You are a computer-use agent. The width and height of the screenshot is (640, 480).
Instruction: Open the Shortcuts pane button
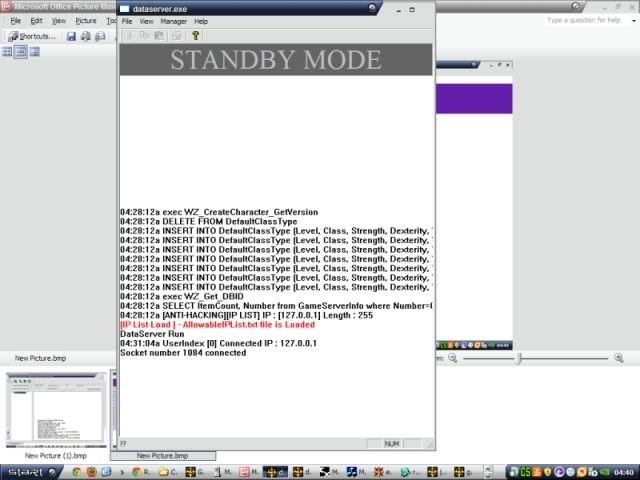point(32,36)
